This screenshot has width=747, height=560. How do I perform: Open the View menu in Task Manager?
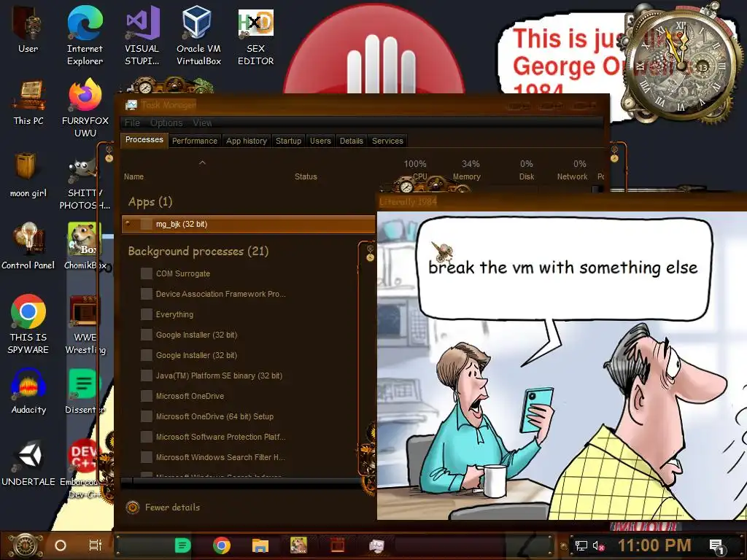202,122
